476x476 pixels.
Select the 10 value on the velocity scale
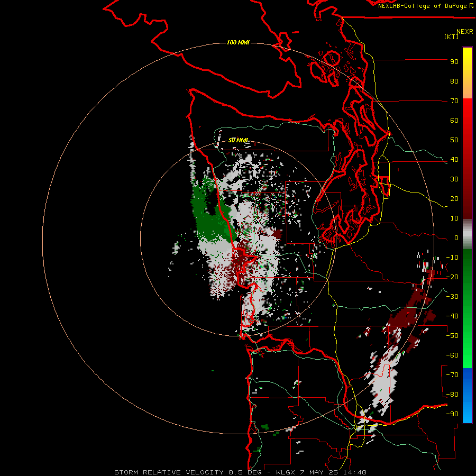(454, 218)
